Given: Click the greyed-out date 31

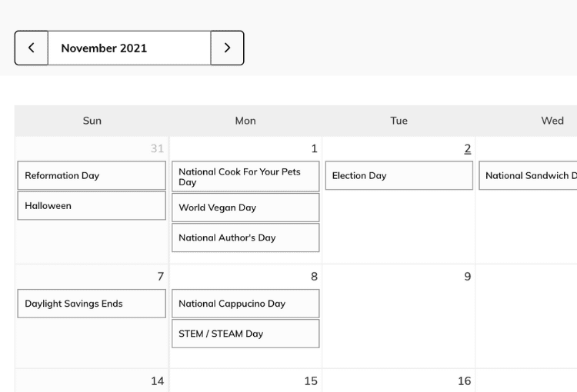Looking at the screenshot, I should (x=157, y=148).
